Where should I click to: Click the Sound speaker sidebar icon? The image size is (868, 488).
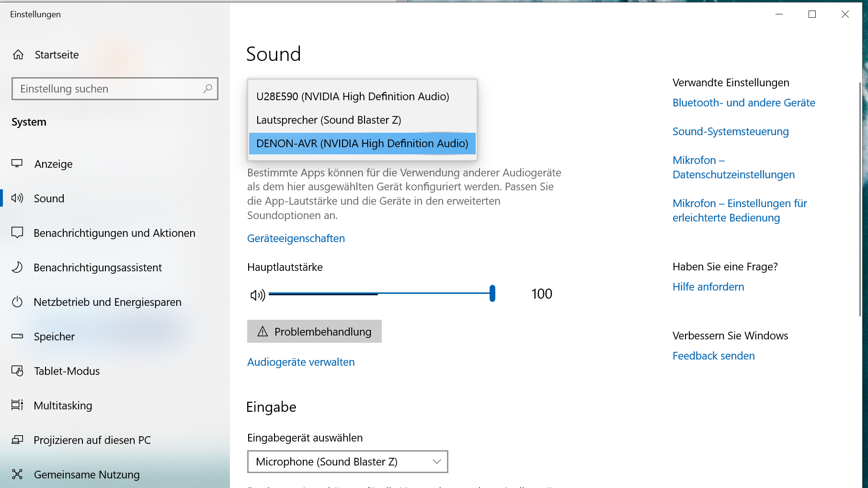pyautogui.click(x=17, y=198)
